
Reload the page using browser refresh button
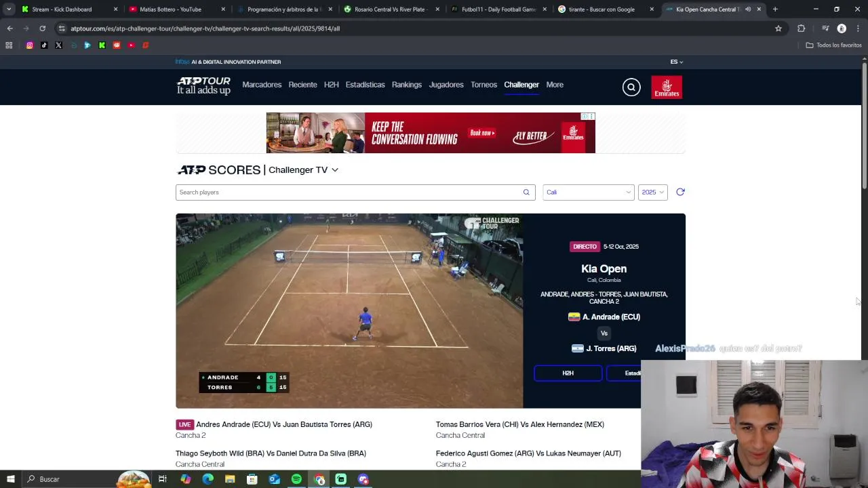(42, 28)
